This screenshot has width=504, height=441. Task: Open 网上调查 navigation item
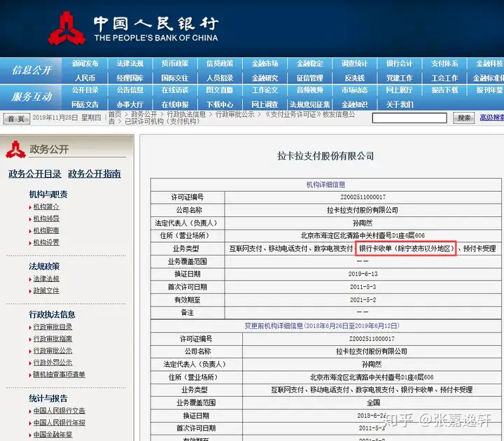[265, 104]
